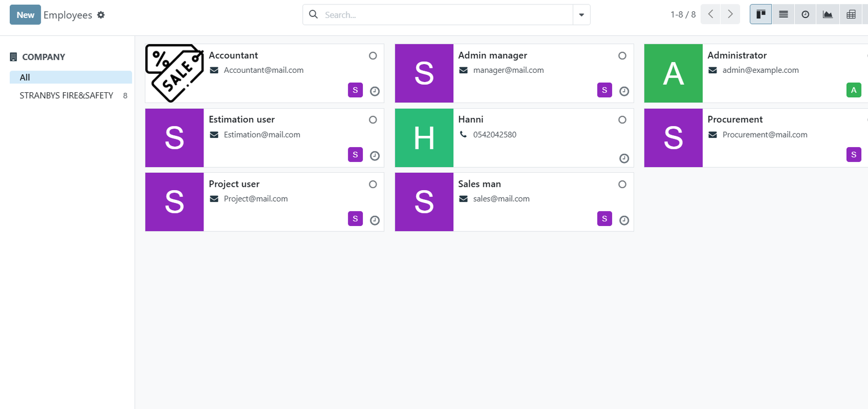Open the Estimation user employee record
Screen dimensions: 868x409
(242, 119)
